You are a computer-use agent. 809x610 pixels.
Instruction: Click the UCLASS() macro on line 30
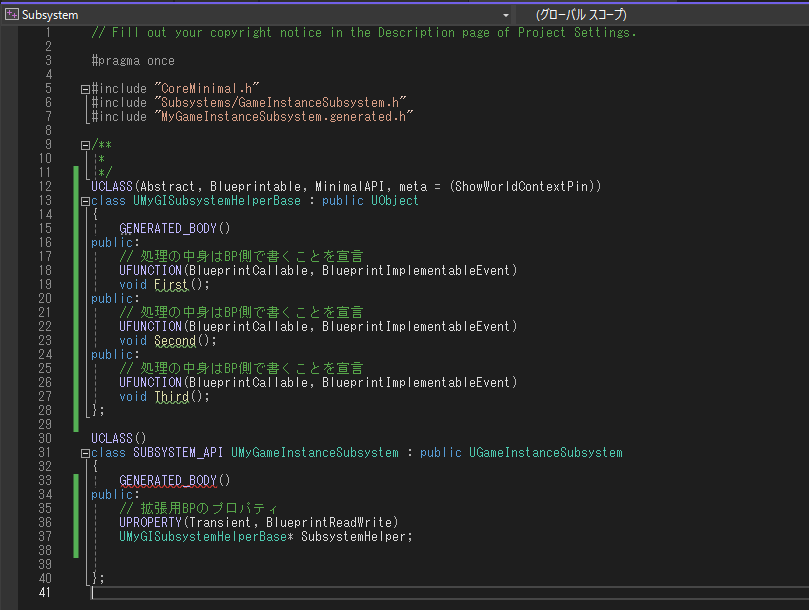(x=119, y=439)
